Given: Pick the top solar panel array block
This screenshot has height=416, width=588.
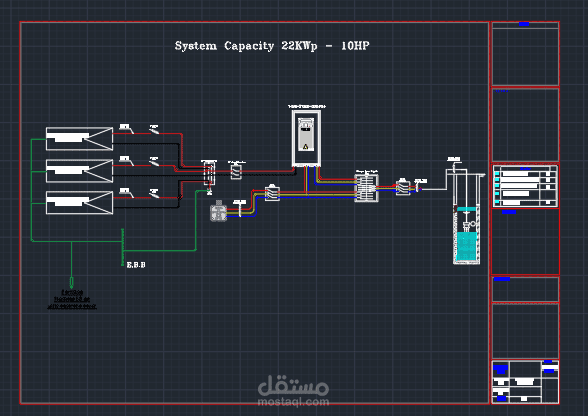Looking at the screenshot, I should (x=80, y=139).
